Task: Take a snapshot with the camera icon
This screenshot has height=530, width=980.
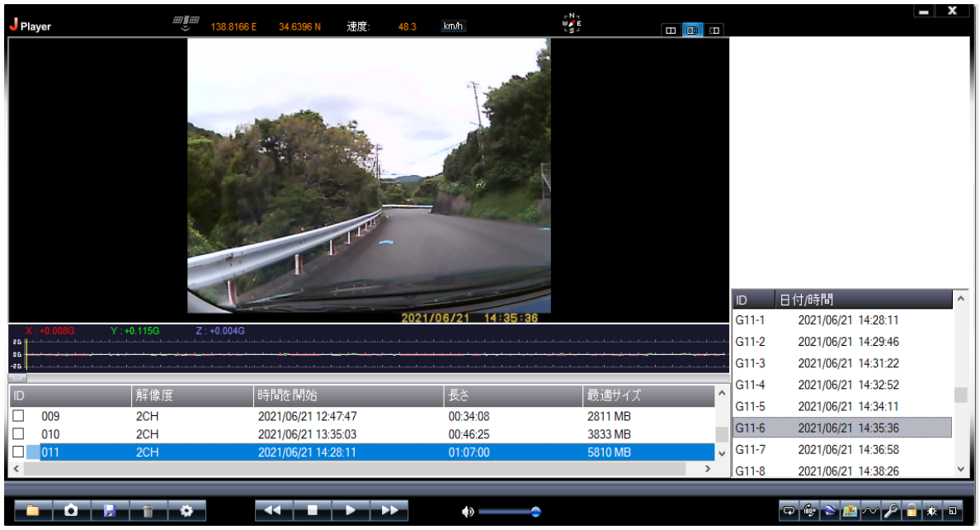Action: pos(71,511)
